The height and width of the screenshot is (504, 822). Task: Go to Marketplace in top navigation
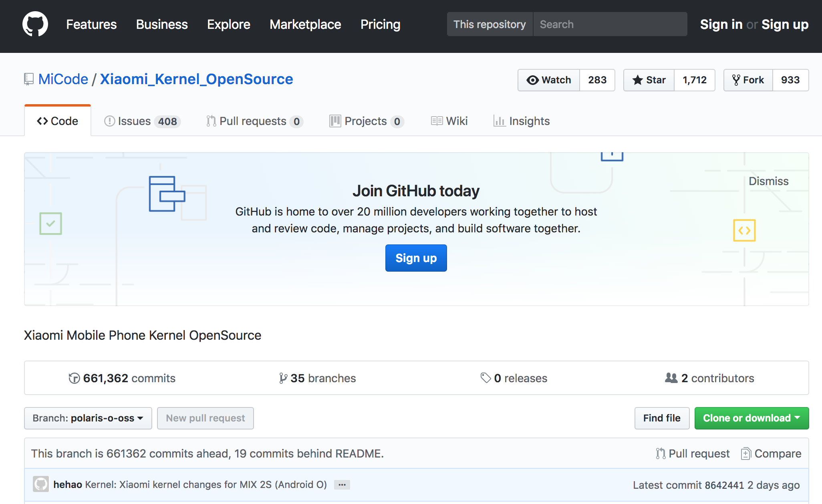click(305, 24)
